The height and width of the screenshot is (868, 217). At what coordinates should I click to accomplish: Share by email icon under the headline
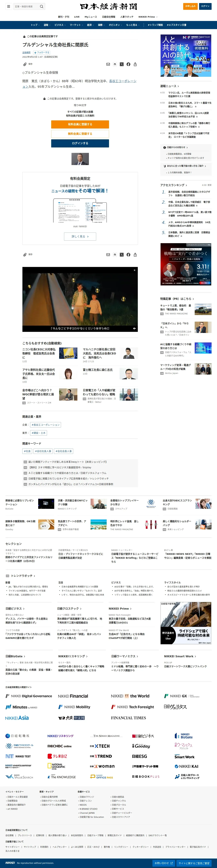click(x=108, y=64)
